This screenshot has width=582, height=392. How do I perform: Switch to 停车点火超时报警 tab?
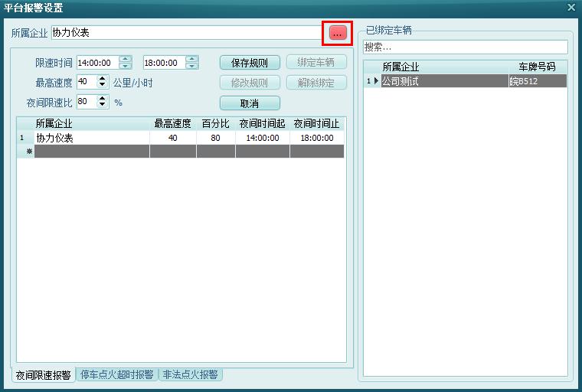tap(116, 375)
